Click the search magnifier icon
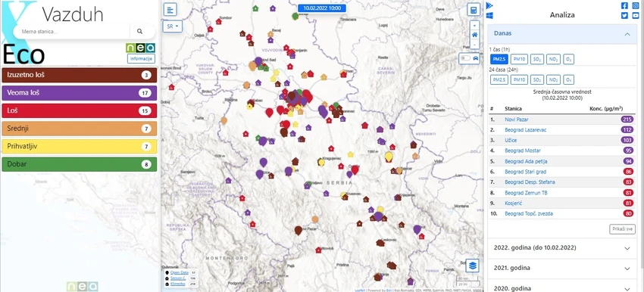The width and height of the screenshot is (644, 292). tap(139, 31)
